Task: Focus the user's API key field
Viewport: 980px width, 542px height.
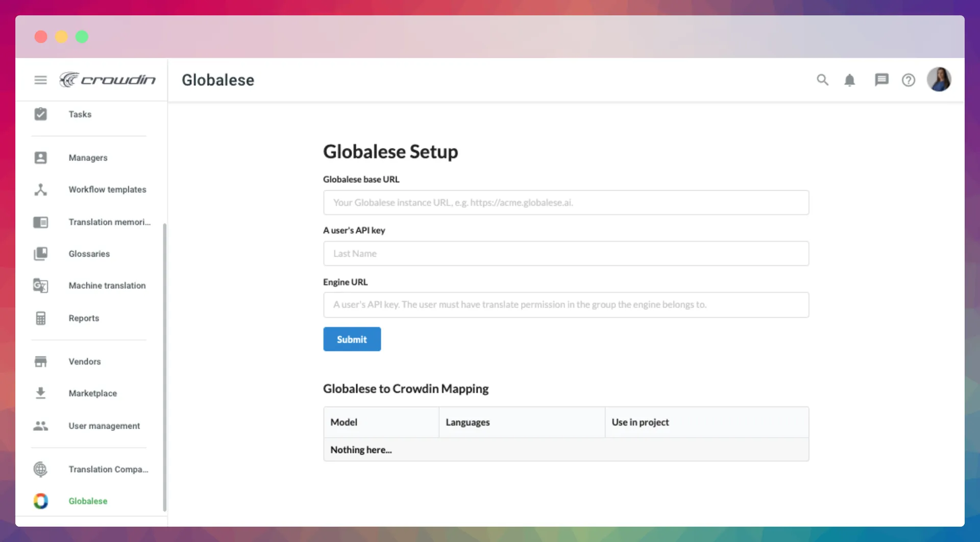Action: pyautogui.click(x=566, y=253)
